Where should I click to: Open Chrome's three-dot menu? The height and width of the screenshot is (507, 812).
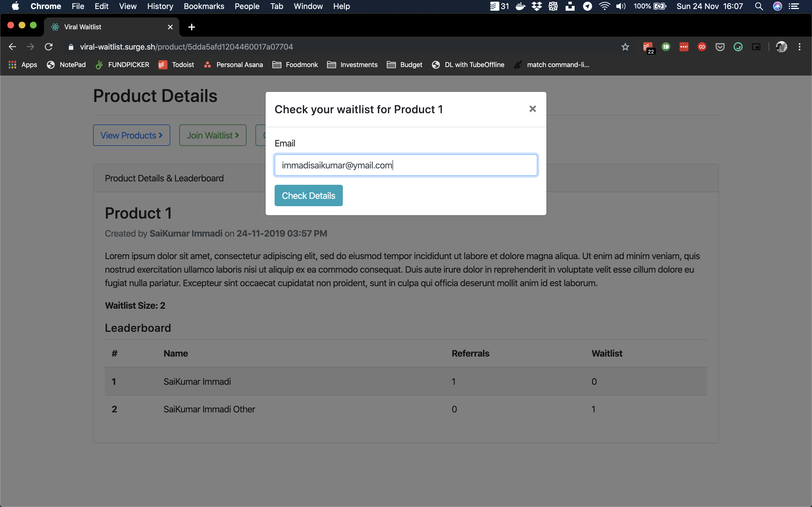click(x=799, y=47)
